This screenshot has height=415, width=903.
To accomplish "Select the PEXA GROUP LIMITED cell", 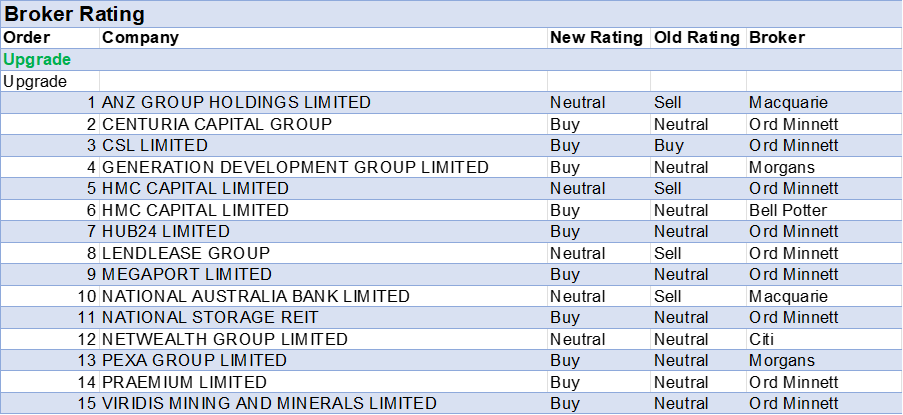I will click(x=194, y=360).
